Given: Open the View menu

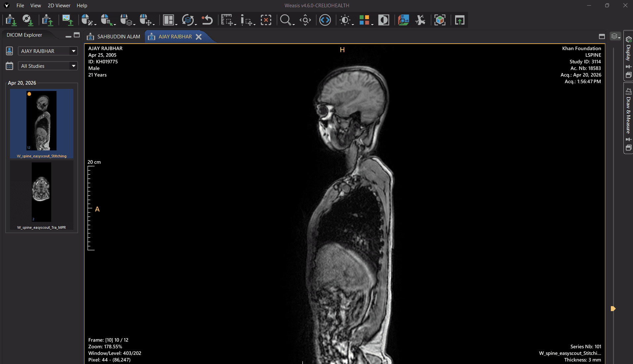Looking at the screenshot, I should 36,6.
